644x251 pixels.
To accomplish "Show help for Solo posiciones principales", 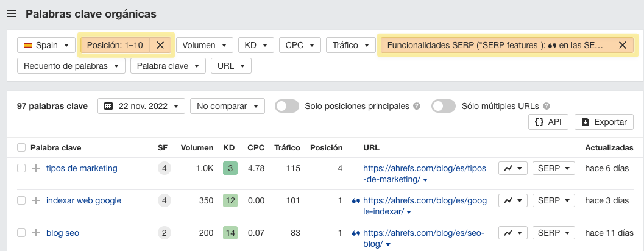I will [x=417, y=107].
